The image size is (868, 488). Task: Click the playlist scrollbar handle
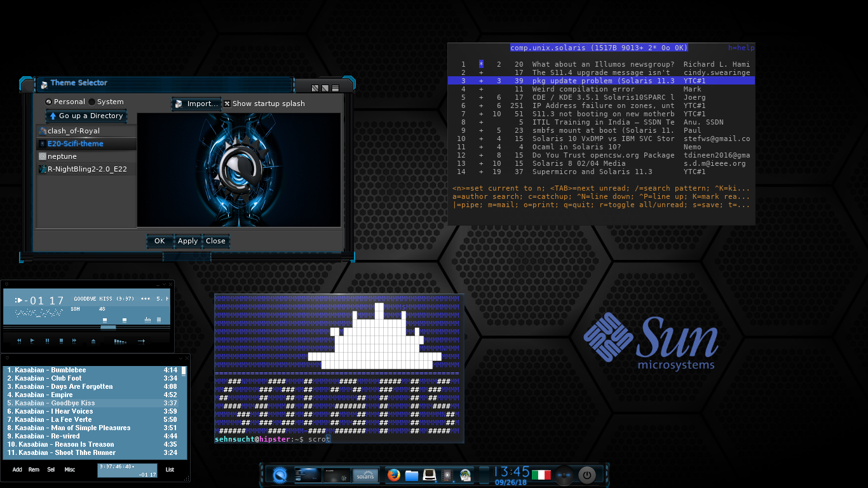tap(184, 370)
